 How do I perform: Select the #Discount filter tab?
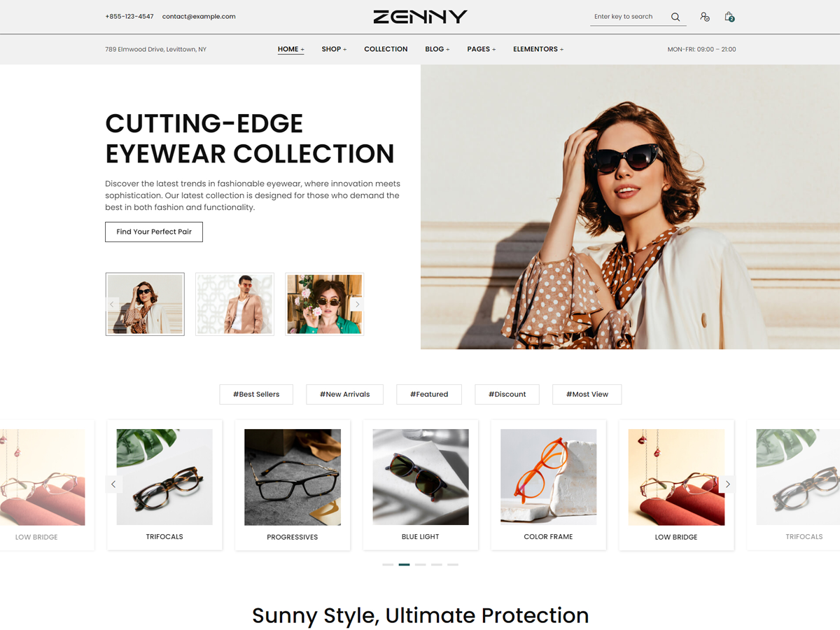coord(507,394)
